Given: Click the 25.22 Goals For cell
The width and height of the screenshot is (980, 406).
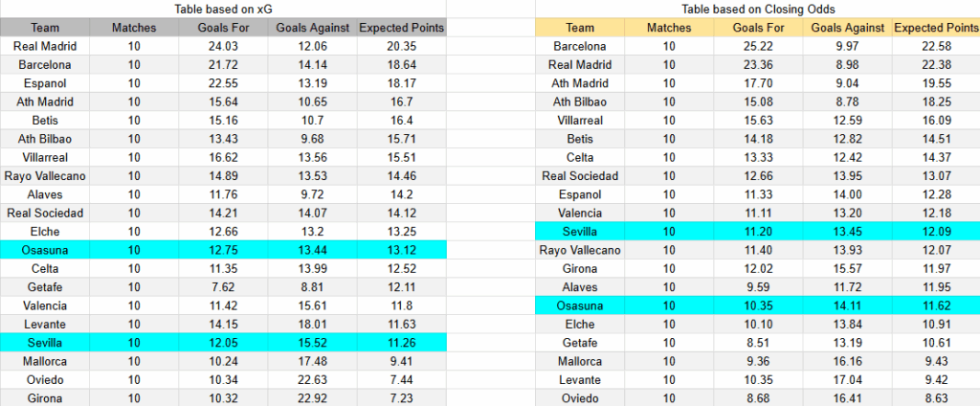Looking at the screenshot, I should tap(757, 46).
